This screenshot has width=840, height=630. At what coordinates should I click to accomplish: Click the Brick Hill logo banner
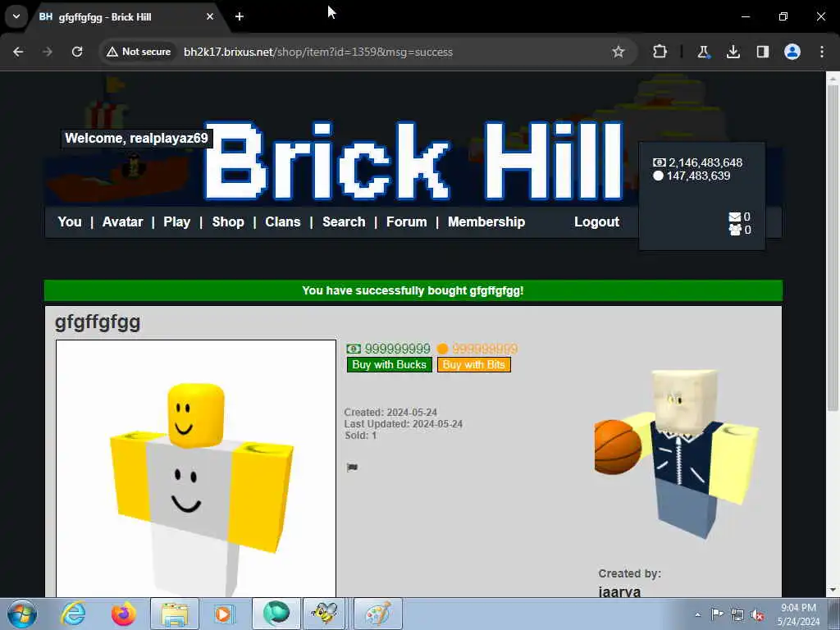click(413, 161)
